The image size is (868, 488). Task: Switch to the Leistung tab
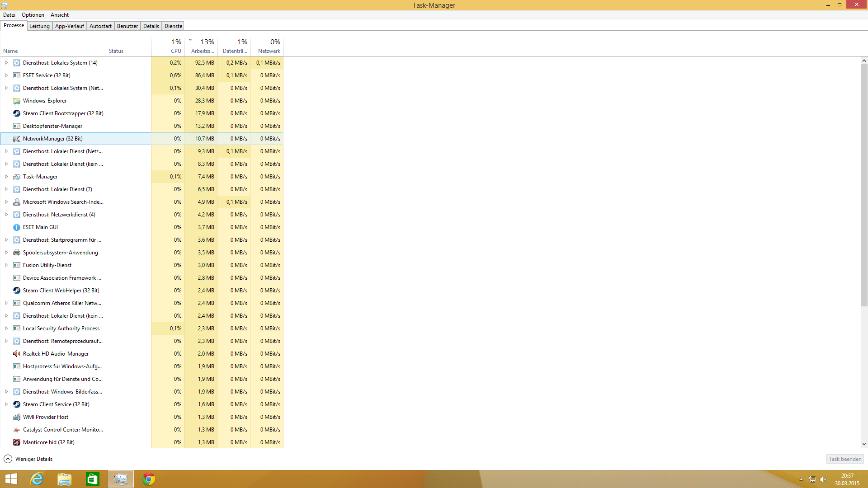click(39, 26)
